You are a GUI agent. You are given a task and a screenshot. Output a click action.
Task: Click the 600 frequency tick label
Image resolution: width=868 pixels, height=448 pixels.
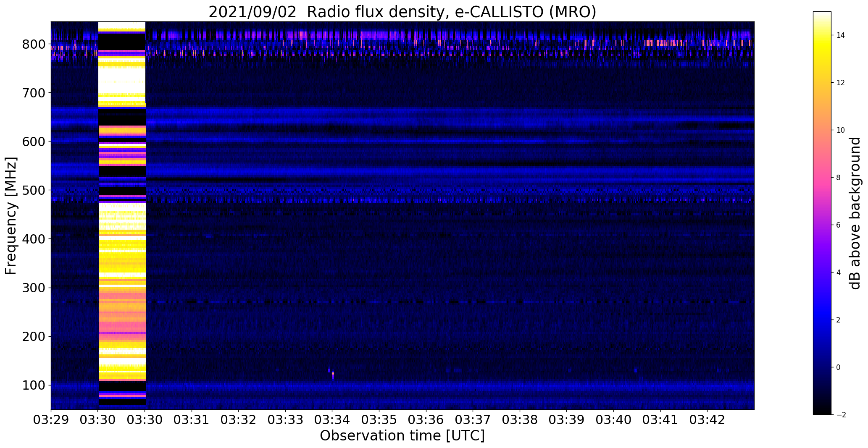34,141
